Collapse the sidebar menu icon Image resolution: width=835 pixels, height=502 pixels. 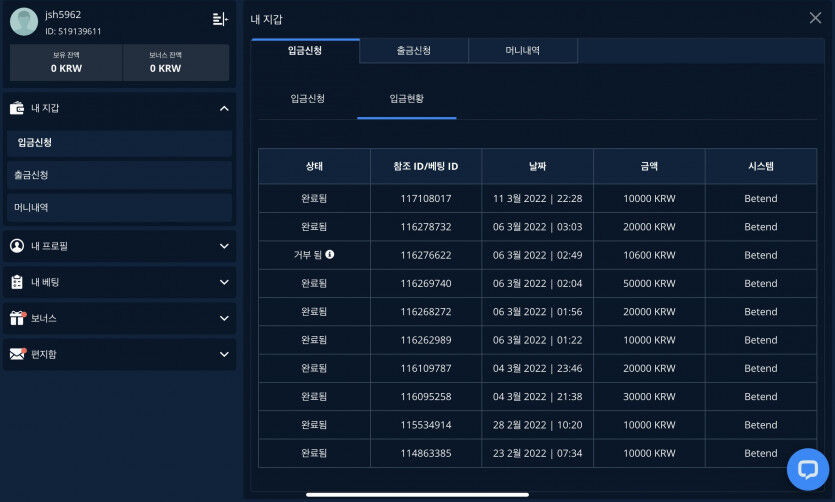point(220,19)
